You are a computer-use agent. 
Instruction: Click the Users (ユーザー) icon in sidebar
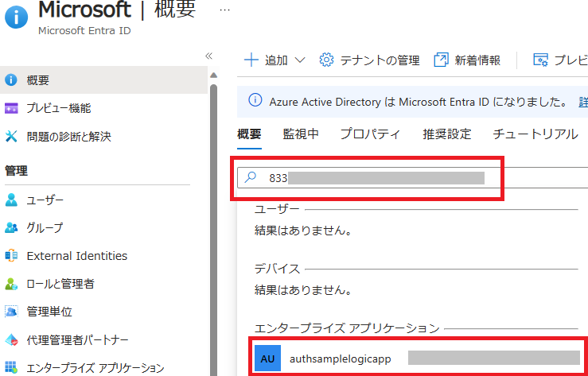11,200
